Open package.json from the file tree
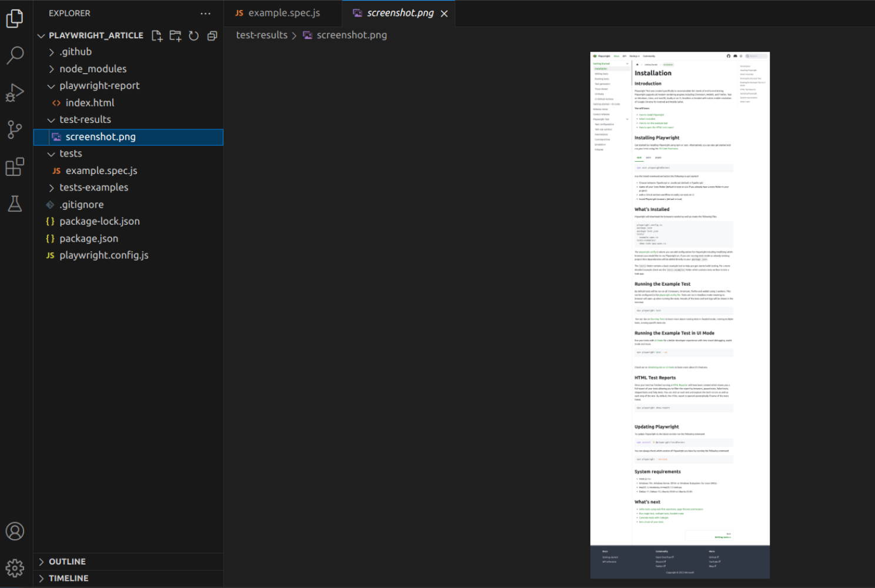The image size is (875, 588). coord(89,239)
